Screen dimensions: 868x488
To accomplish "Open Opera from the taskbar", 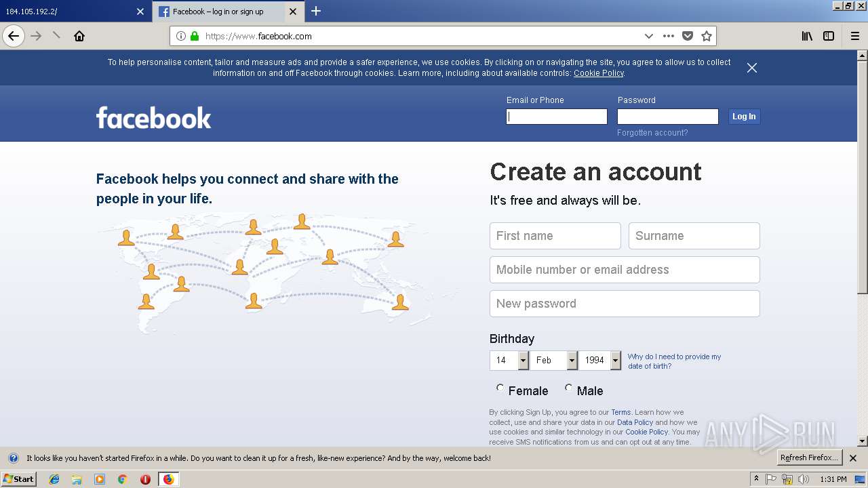I will click(145, 479).
